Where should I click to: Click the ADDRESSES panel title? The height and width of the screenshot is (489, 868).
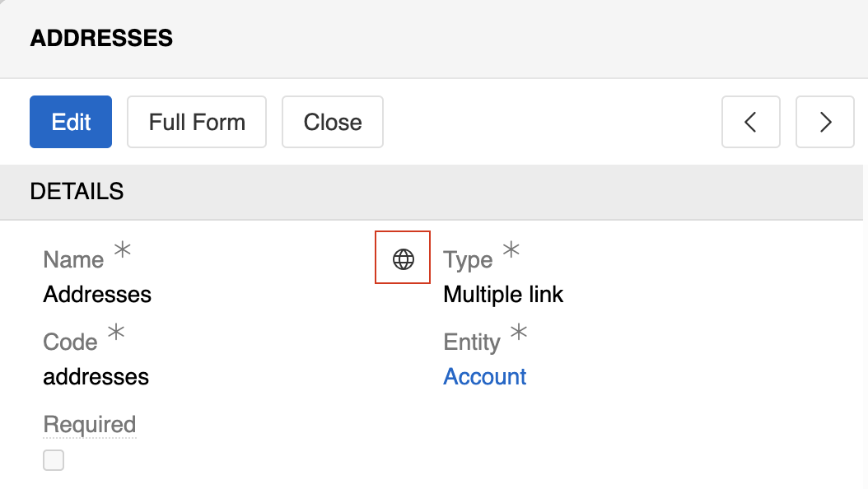(101, 38)
